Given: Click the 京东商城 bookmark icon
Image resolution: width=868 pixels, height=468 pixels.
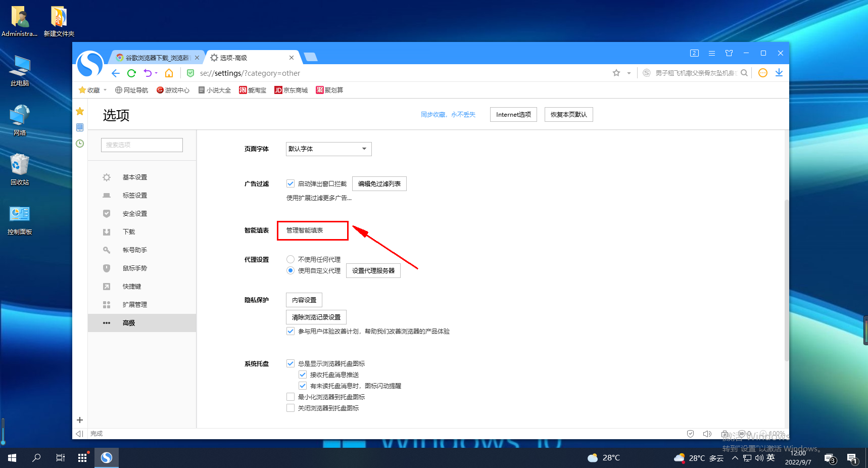Looking at the screenshot, I should [x=278, y=90].
